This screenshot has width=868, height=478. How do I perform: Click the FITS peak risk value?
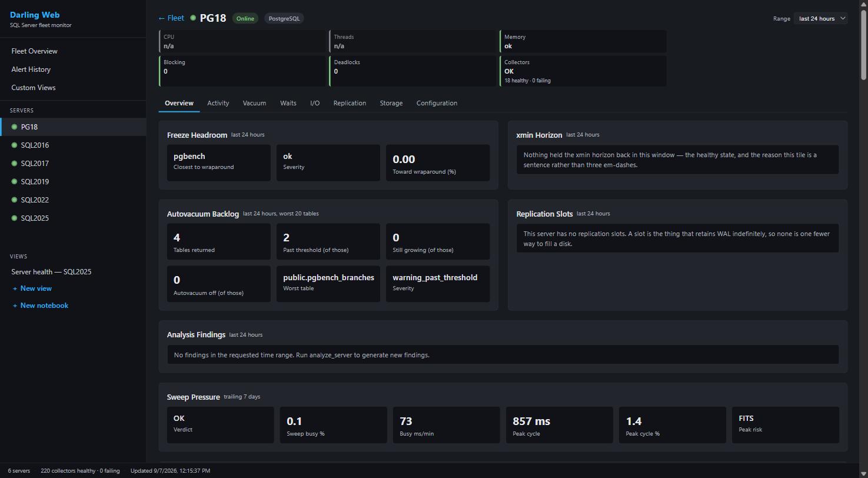click(746, 419)
